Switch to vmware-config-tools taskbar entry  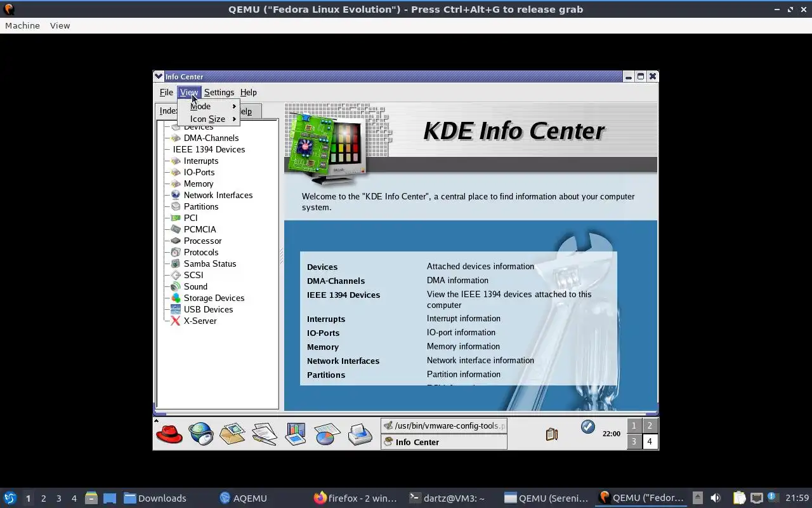444,425
